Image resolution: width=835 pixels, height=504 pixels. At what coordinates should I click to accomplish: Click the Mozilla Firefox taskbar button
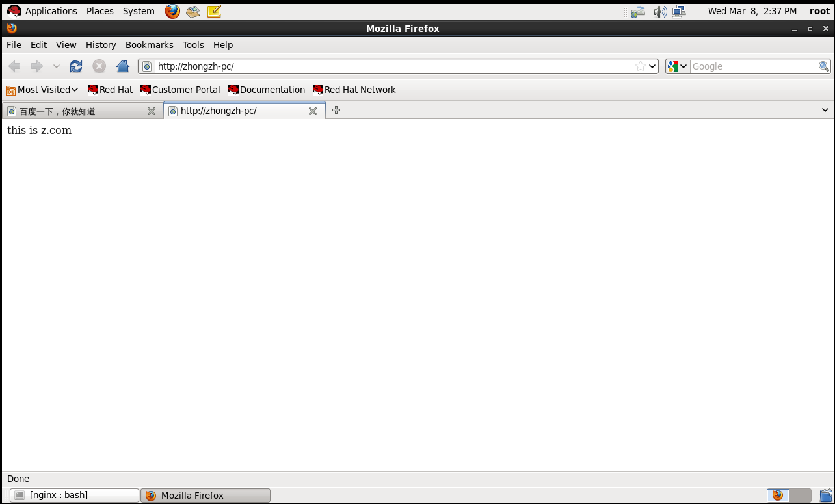pos(205,496)
